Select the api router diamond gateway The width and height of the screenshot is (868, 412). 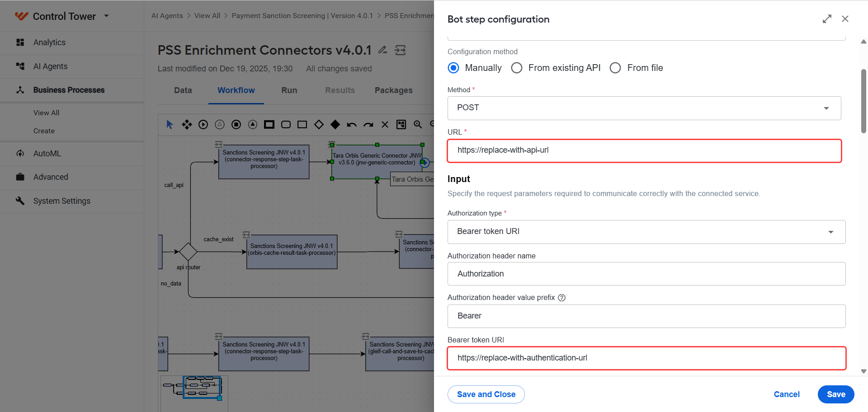point(188,252)
